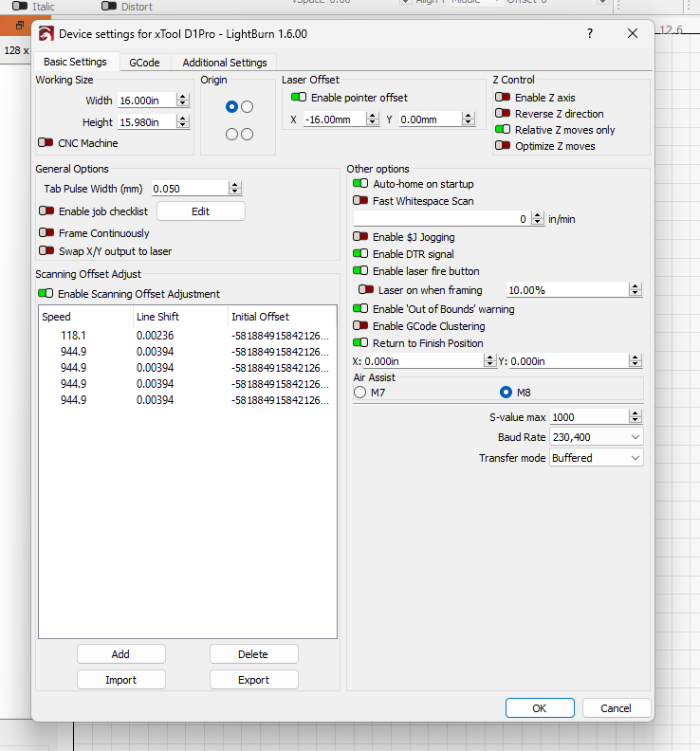Select top-left origin radio button
The height and width of the screenshot is (751, 700).
point(231,107)
